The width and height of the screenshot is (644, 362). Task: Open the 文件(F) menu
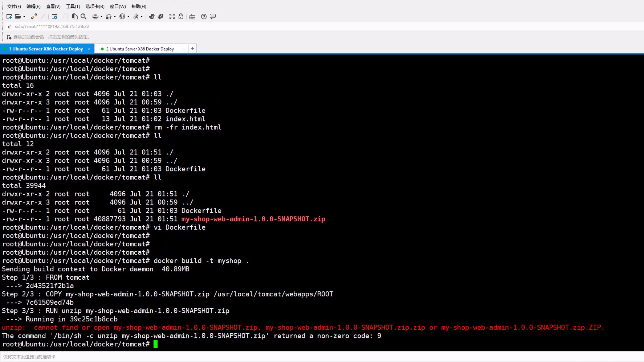[x=14, y=7]
